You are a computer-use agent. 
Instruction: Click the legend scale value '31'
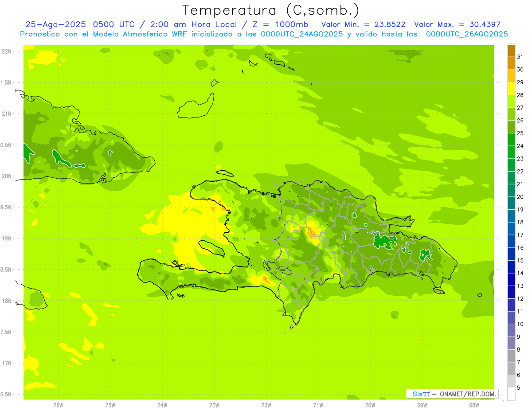520,57
